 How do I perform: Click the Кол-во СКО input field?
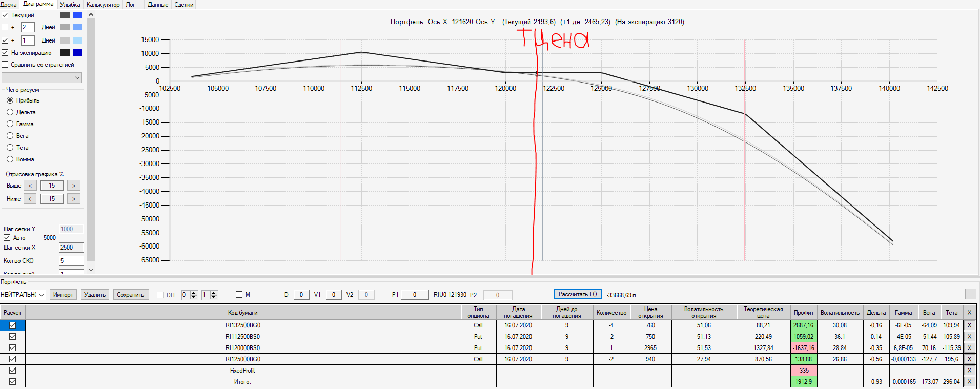[x=71, y=261]
